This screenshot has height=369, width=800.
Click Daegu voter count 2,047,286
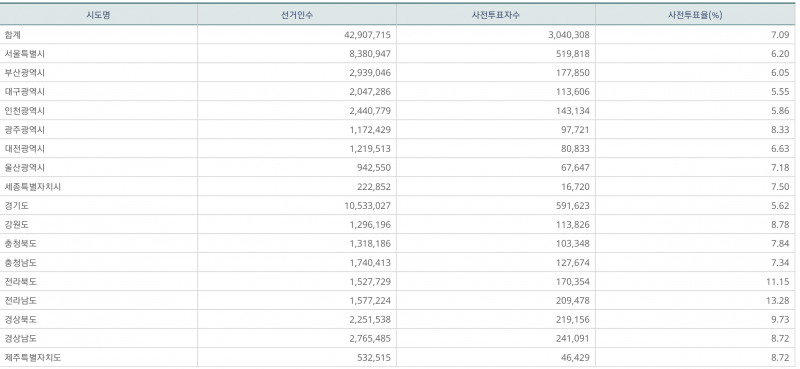[370, 92]
